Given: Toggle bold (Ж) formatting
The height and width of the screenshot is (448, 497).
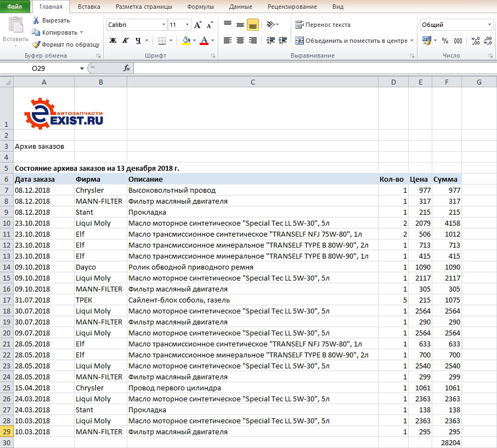Looking at the screenshot, I should click(x=113, y=40).
